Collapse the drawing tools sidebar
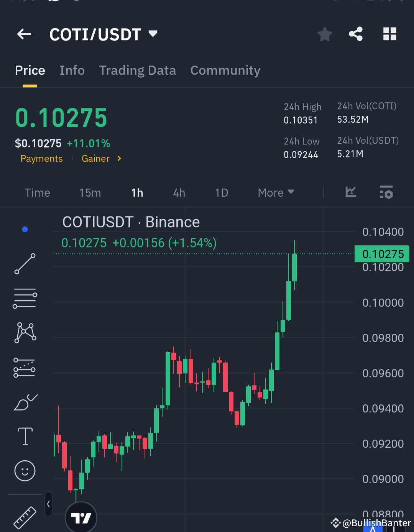This screenshot has width=414, height=532. tap(48, 504)
